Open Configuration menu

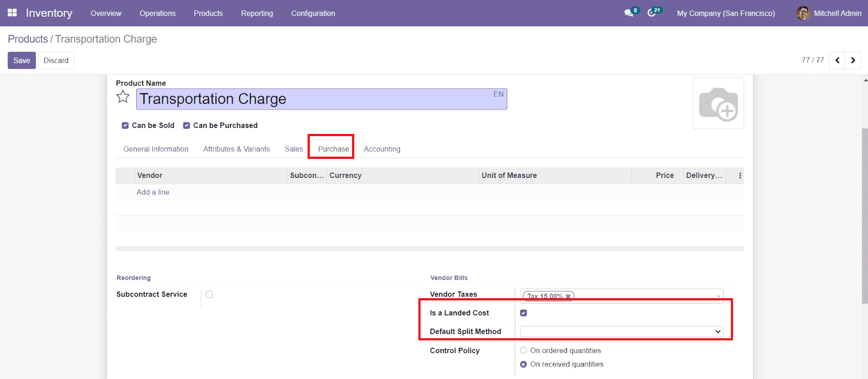point(313,13)
